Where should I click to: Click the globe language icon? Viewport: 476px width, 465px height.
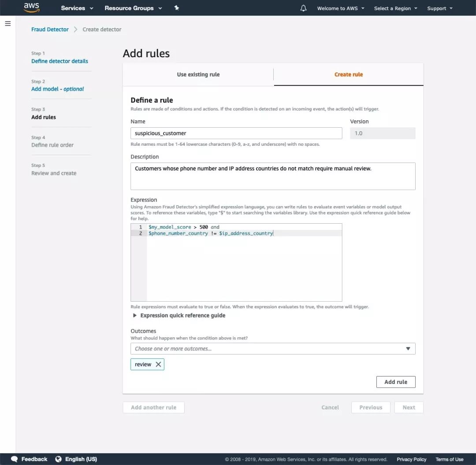point(58,459)
